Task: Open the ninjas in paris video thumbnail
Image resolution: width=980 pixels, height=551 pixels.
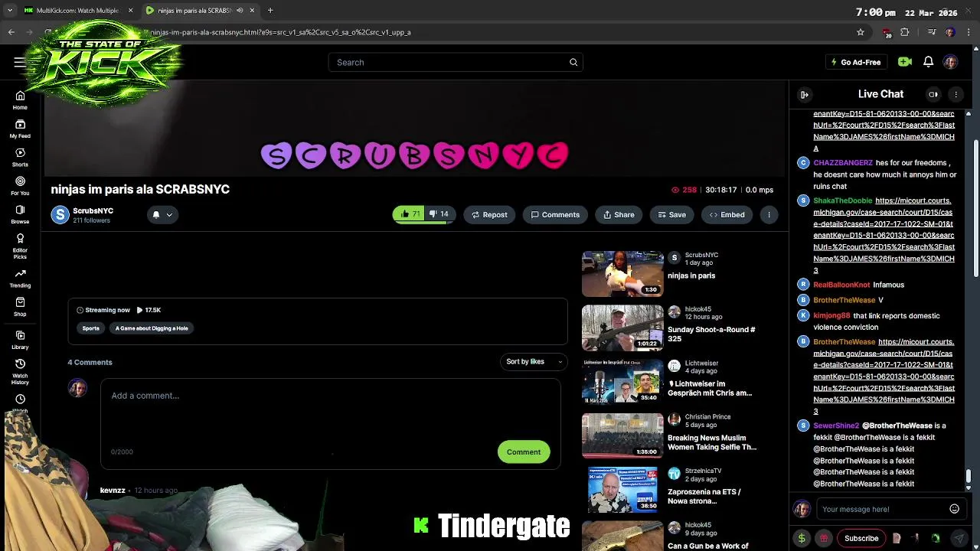Action: (622, 273)
